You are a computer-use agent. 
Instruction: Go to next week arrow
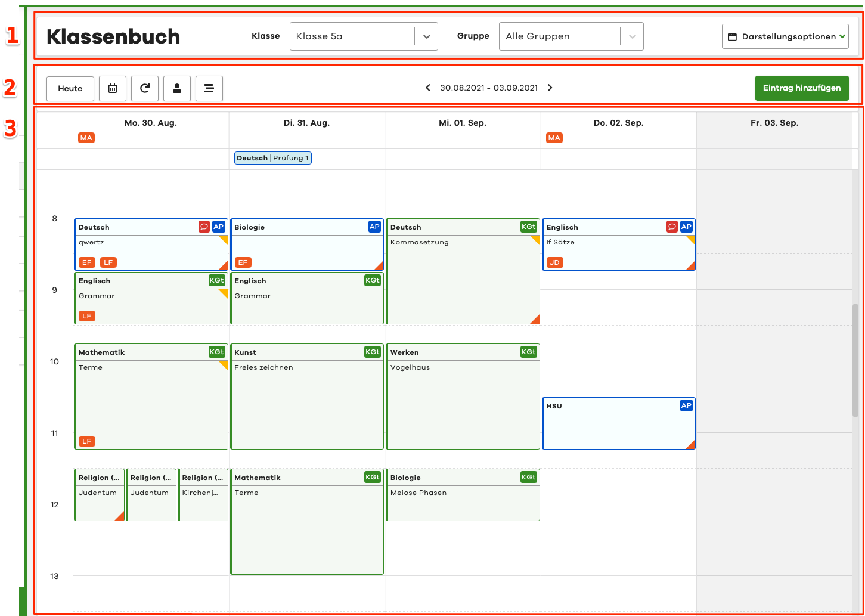click(550, 88)
